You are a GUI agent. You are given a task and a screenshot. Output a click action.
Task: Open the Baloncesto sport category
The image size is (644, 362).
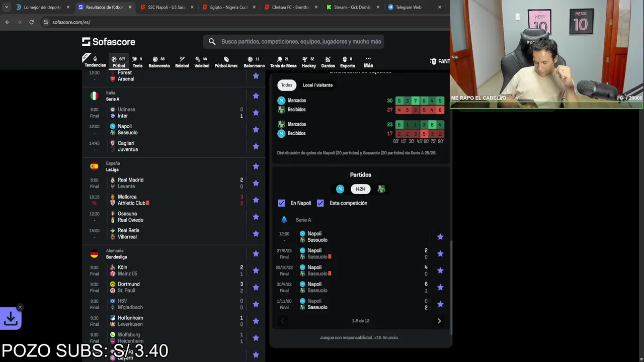(159, 62)
